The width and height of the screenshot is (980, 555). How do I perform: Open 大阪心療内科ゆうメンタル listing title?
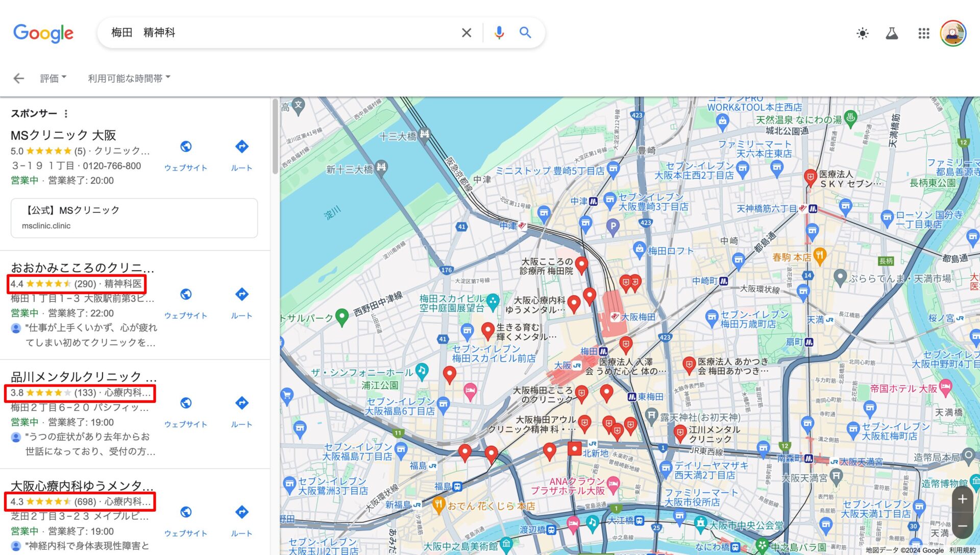pos(82,486)
